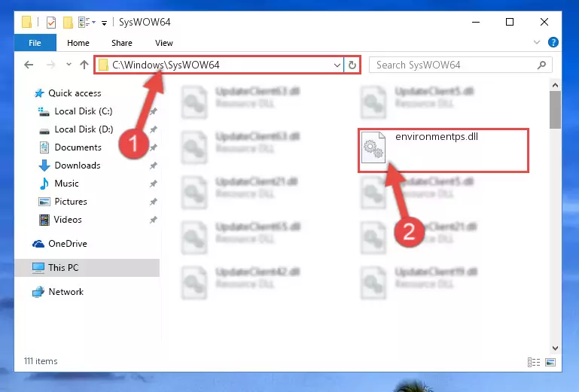Open the File menu tab
Screen dimensions: 579x392
[x=35, y=43]
